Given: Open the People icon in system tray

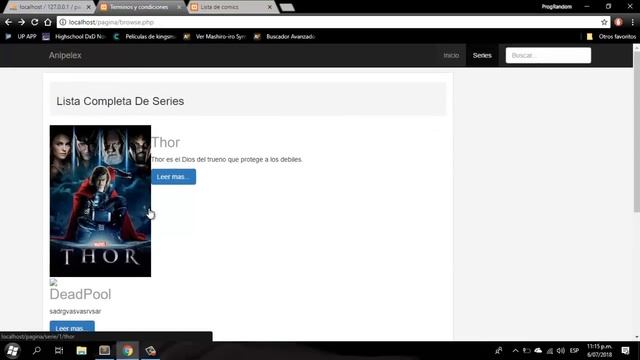Looking at the screenshot, I should (499, 351).
